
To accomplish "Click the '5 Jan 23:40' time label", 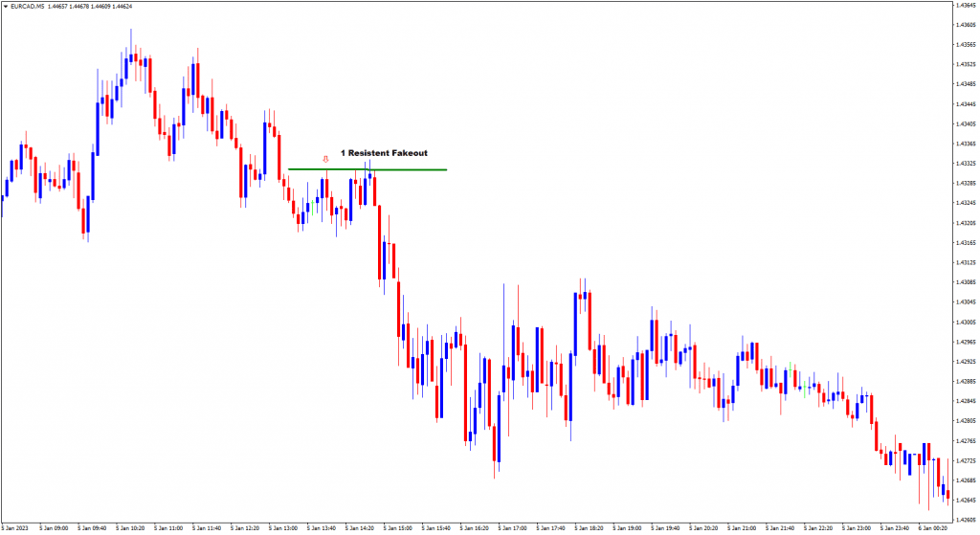I will pyautogui.click(x=895, y=528).
